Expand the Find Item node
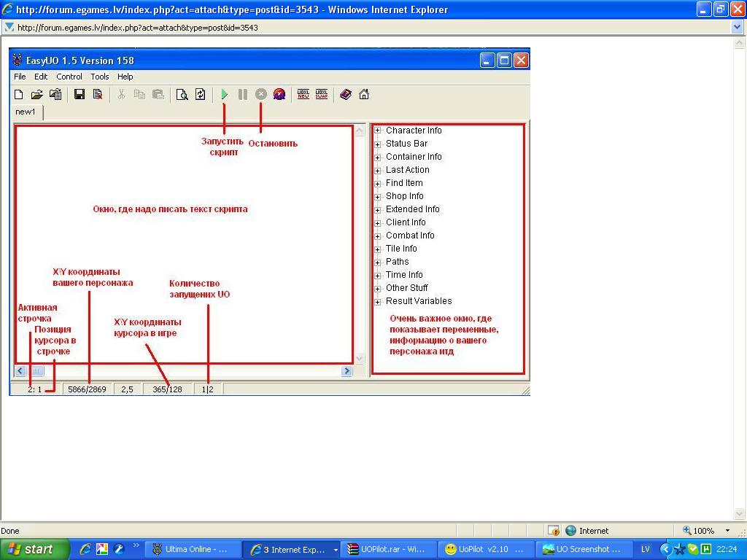Image resolution: width=747 pixels, height=560 pixels. pos(377,183)
